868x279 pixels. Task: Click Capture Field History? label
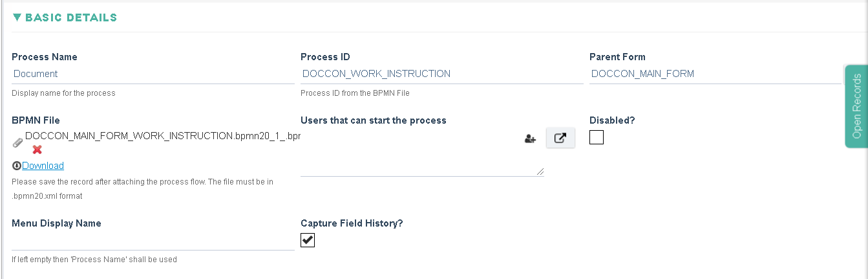click(x=352, y=223)
